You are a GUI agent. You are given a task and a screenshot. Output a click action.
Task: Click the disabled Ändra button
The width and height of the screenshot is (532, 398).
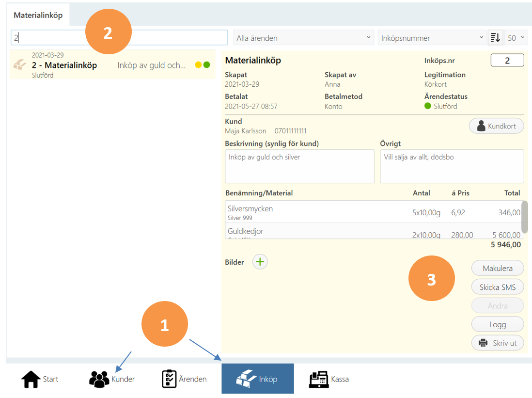coord(498,306)
